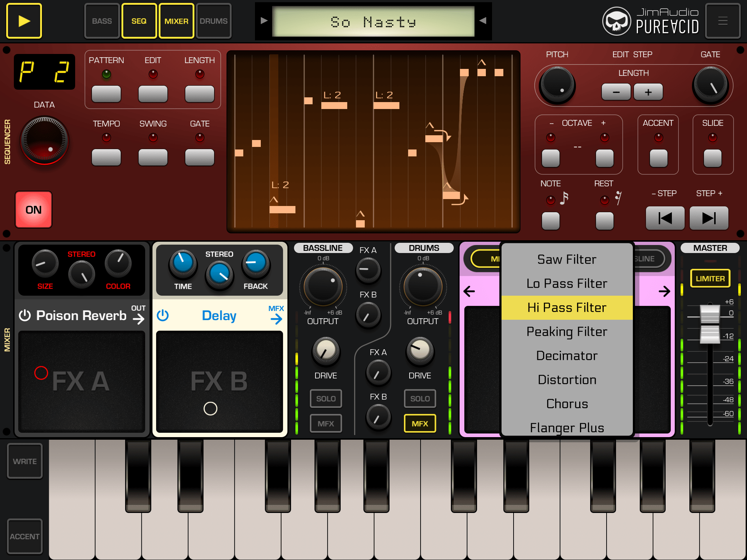Click the left arrow in pink MFX panel

[469, 291]
